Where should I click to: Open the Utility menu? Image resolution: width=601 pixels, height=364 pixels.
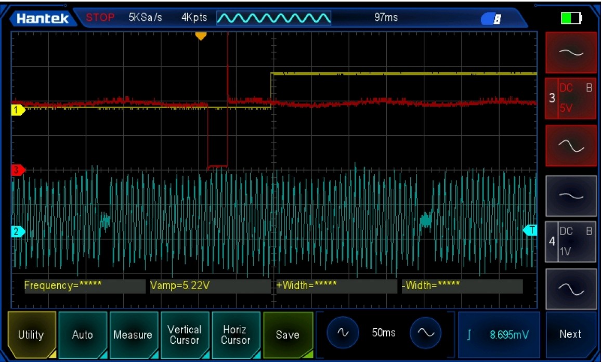point(31,335)
